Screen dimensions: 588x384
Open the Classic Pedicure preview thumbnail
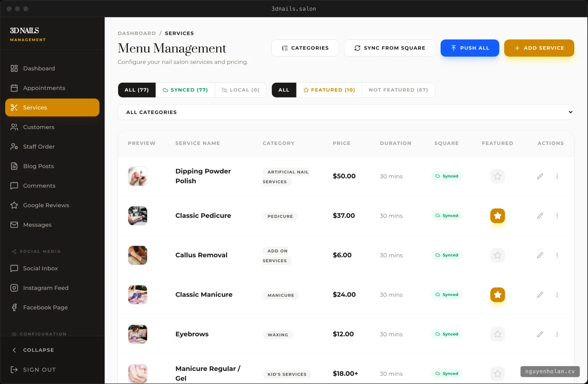point(138,216)
